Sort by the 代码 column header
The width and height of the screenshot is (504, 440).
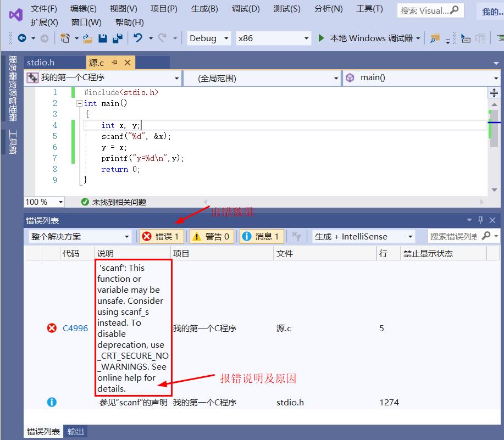77,253
